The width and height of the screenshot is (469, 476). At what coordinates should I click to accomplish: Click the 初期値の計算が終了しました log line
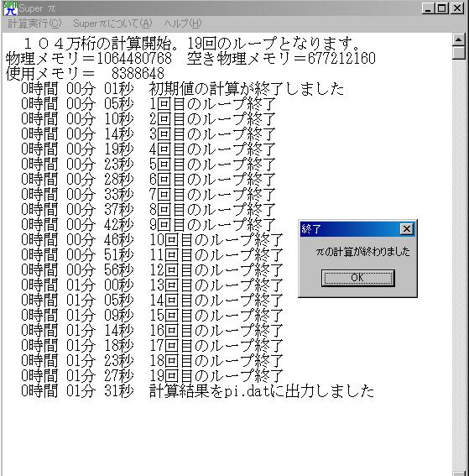(x=183, y=89)
